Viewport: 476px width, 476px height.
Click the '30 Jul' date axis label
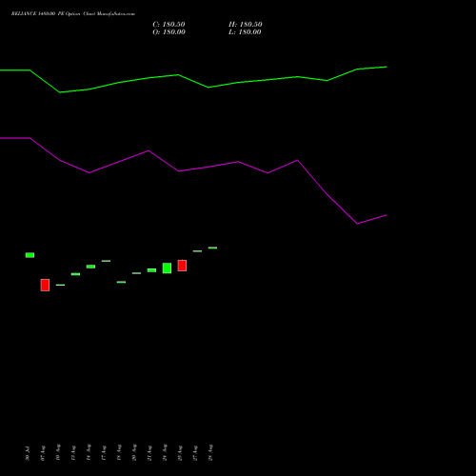point(28,453)
